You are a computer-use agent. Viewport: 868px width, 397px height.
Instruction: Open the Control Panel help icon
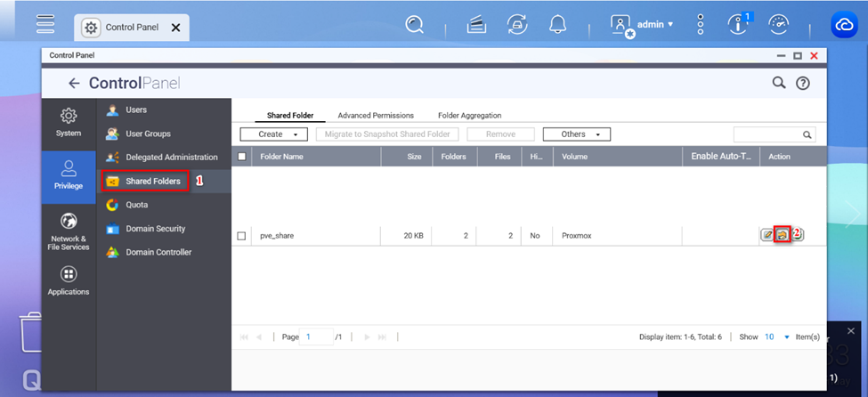point(802,83)
